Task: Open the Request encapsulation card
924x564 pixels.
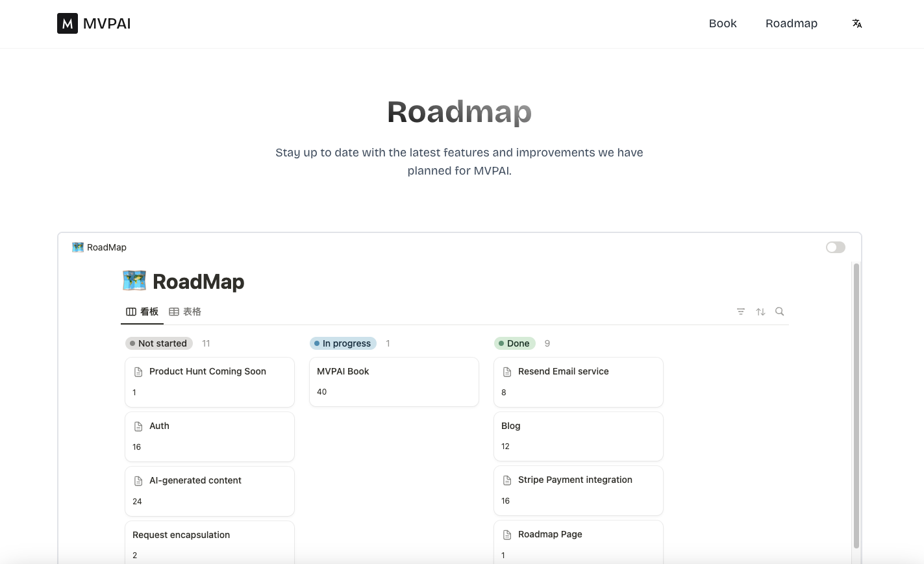Action: pos(210,543)
